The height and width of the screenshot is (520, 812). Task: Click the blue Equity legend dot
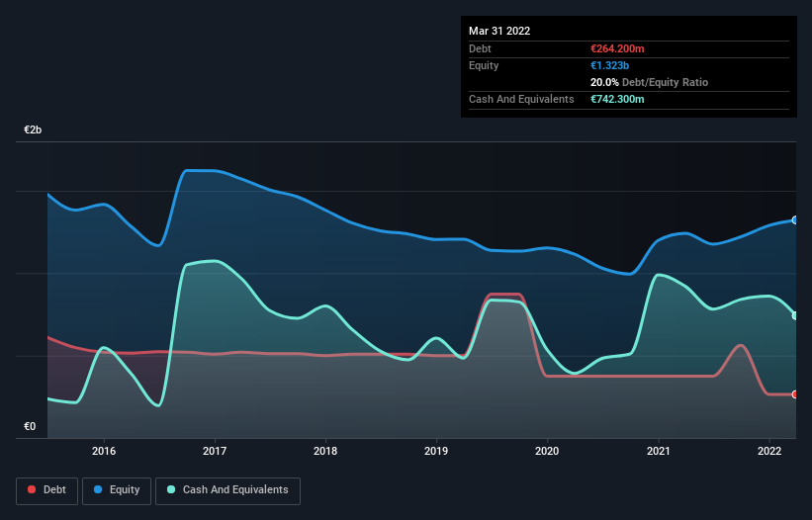[98, 489]
